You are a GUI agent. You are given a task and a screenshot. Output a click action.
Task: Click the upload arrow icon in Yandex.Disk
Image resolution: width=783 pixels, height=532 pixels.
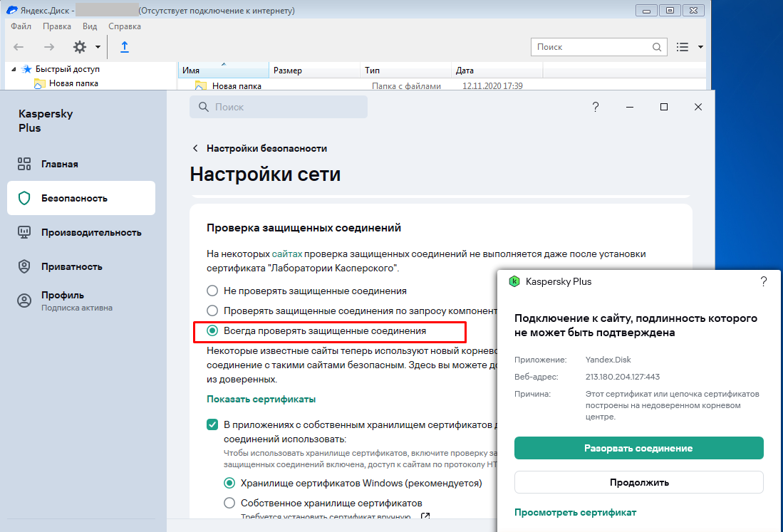click(x=125, y=47)
